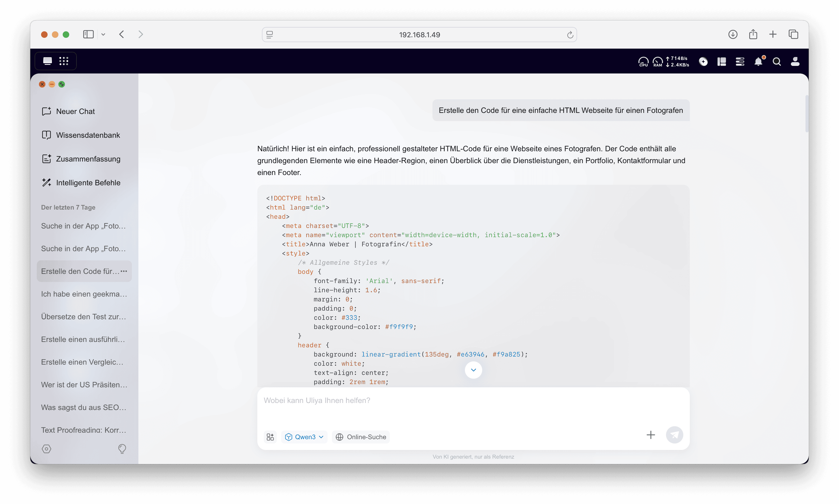Expand the Qwen3 model dropdown

click(x=304, y=437)
